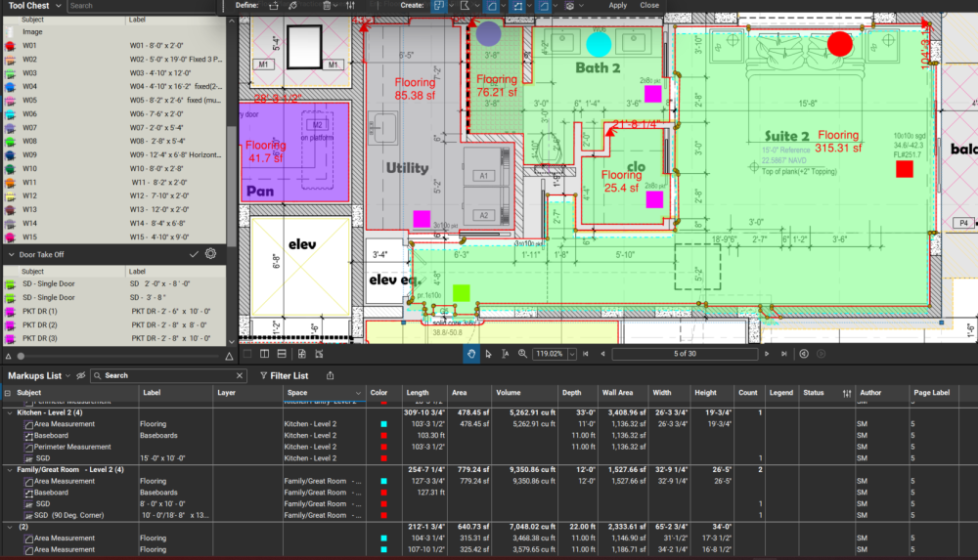978x560 pixels.
Task: Jump to the last page
Action: (784, 354)
